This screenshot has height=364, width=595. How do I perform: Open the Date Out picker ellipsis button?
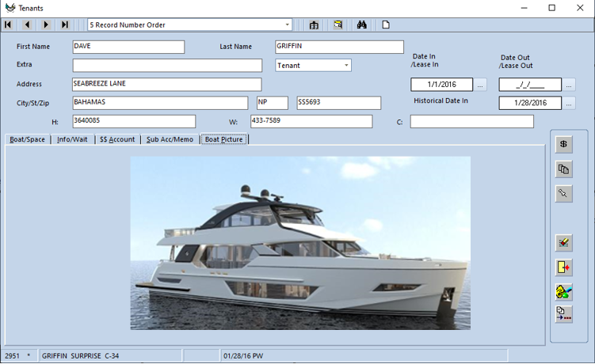tap(569, 85)
